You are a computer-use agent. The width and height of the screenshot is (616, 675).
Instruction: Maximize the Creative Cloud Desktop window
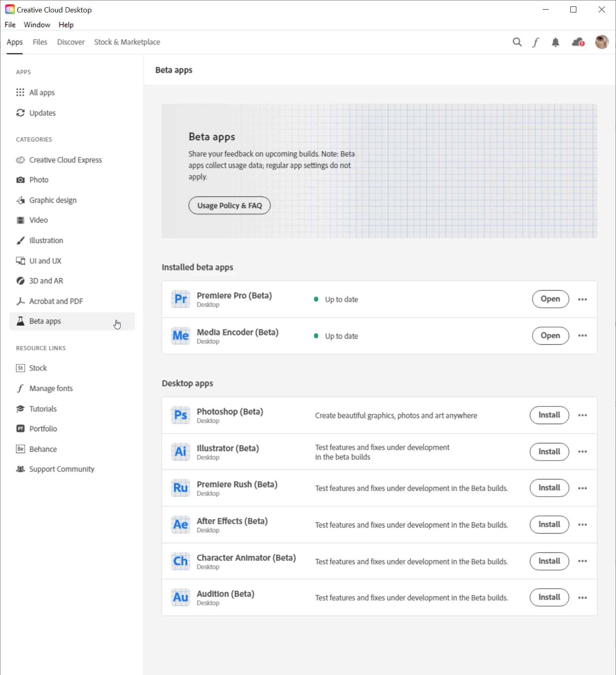[573, 10]
